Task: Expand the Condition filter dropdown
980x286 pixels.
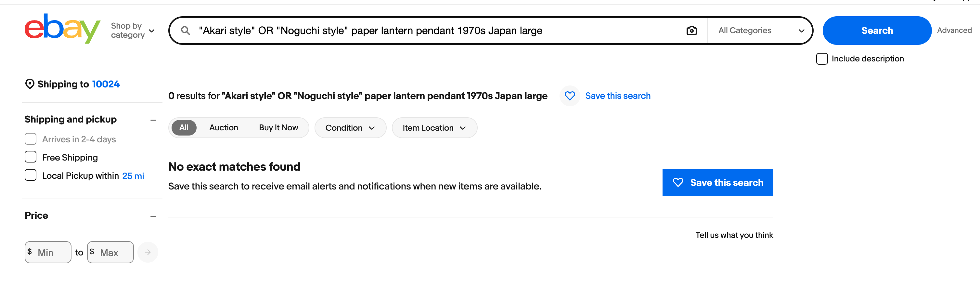Action: pos(350,127)
